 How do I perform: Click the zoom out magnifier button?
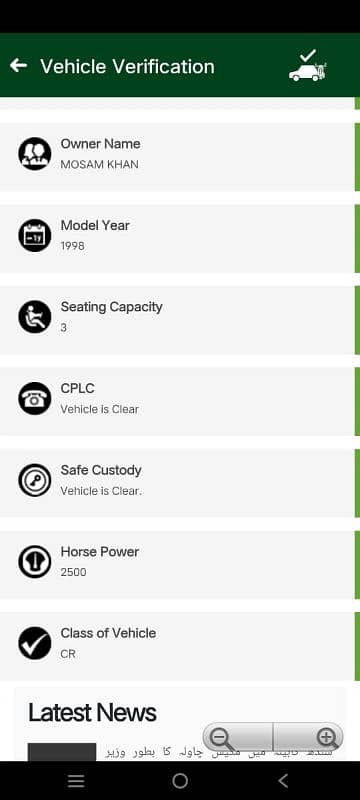coord(238,738)
